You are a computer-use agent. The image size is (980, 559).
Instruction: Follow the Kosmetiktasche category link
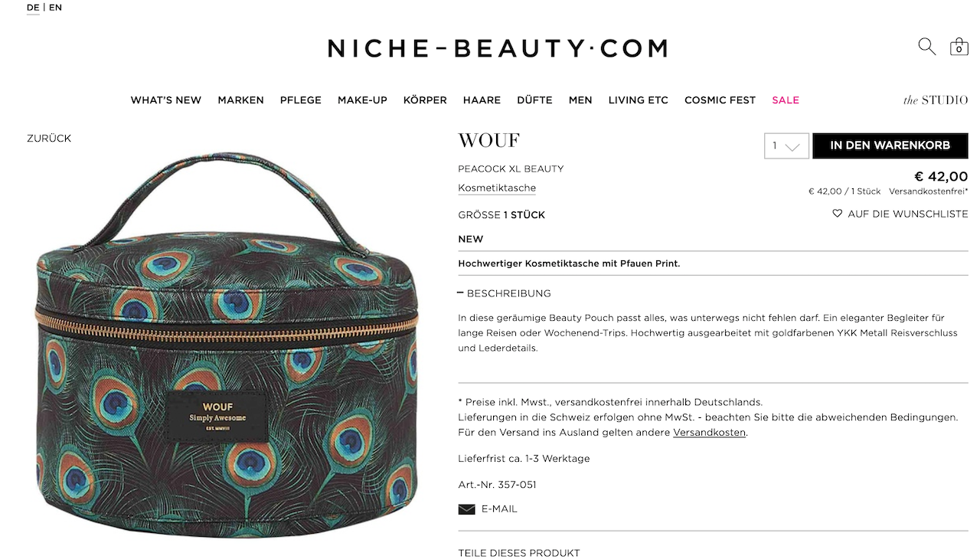[x=497, y=188]
